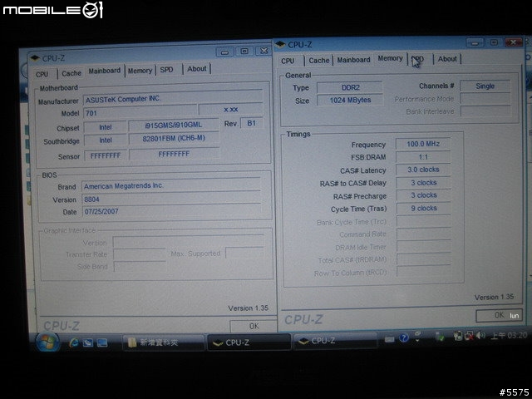Image resolution: width=532 pixels, height=399 pixels.
Task: Click Southbridge 82801FBM (ICH6-M) field
Action: pyautogui.click(x=174, y=139)
